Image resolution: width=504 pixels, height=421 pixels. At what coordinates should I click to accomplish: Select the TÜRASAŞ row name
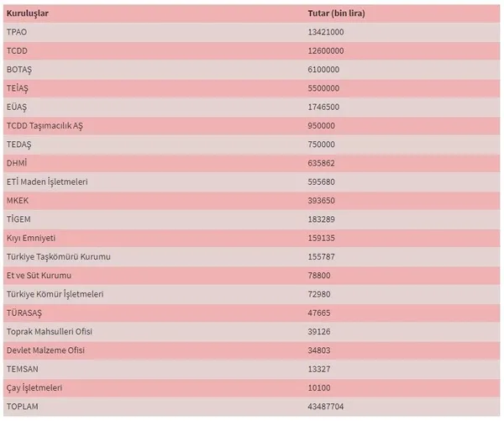(x=24, y=313)
